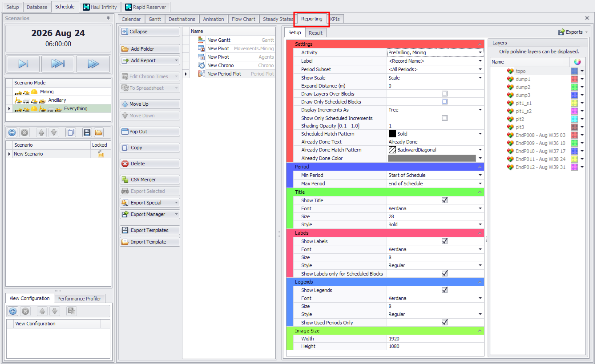The image size is (597, 364).
Task: Uncheck the Show Title checkbox
Action: point(444,200)
